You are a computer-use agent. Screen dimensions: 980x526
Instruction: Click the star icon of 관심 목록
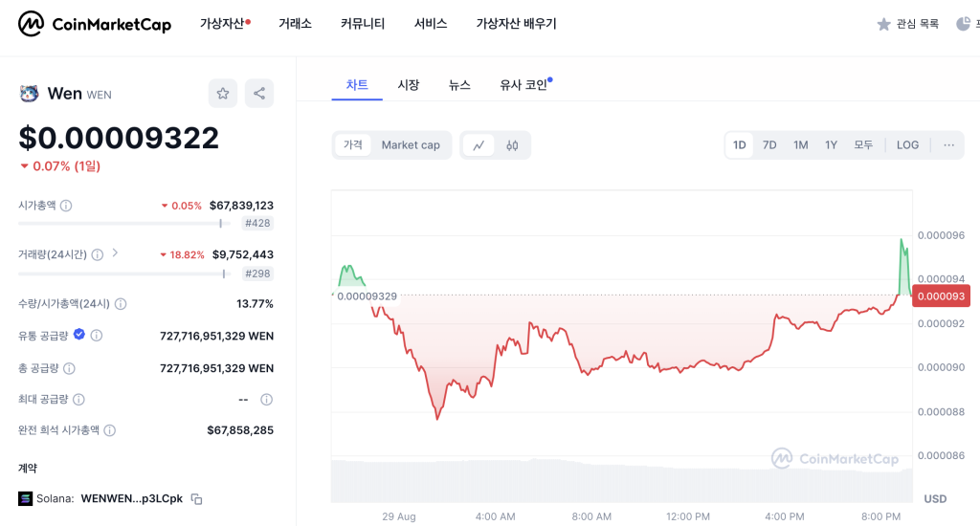(883, 24)
